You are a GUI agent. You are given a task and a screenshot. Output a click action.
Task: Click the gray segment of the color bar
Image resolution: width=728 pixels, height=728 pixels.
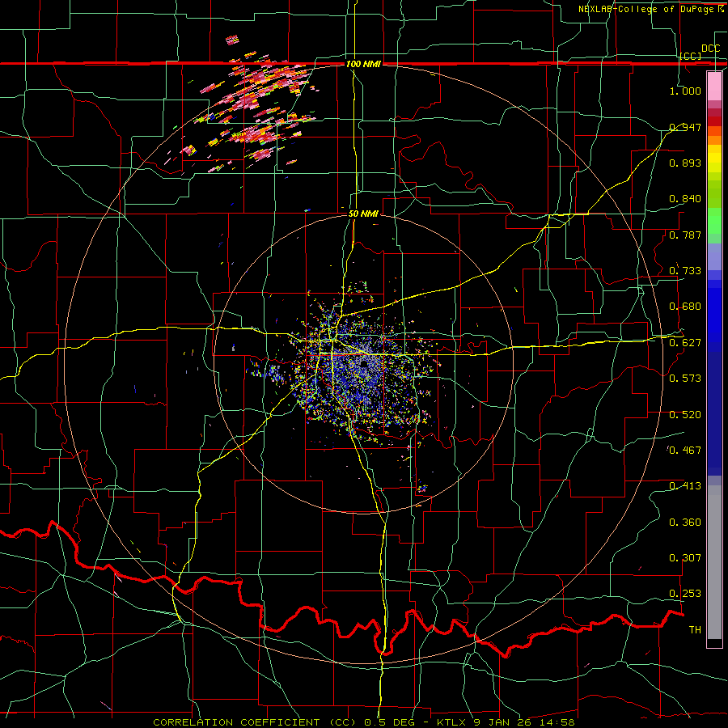click(x=714, y=562)
